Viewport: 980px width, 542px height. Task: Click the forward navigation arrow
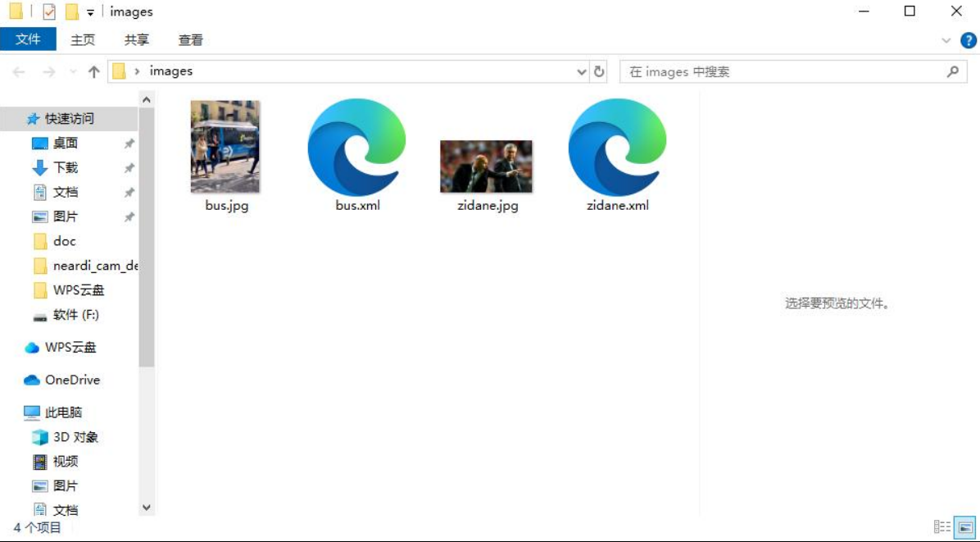tap(48, 72)
